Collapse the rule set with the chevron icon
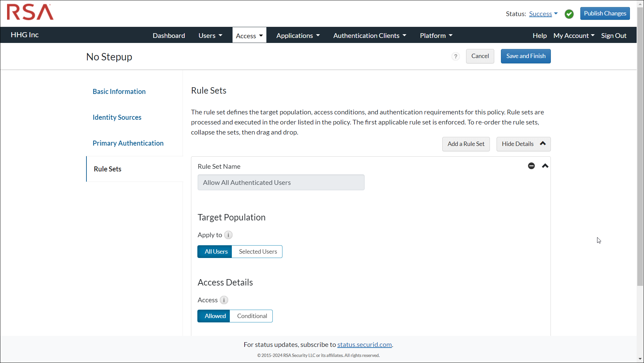 click(545, 166)
